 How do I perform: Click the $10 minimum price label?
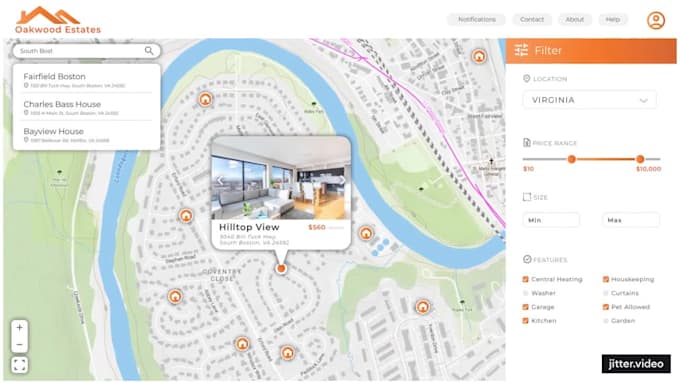click(x=528, y=169)
